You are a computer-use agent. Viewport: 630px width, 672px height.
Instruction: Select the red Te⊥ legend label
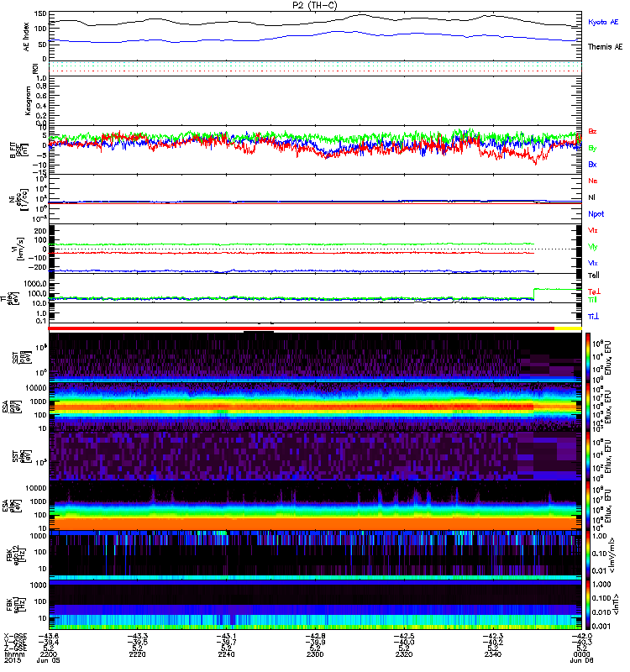(594, 291)
